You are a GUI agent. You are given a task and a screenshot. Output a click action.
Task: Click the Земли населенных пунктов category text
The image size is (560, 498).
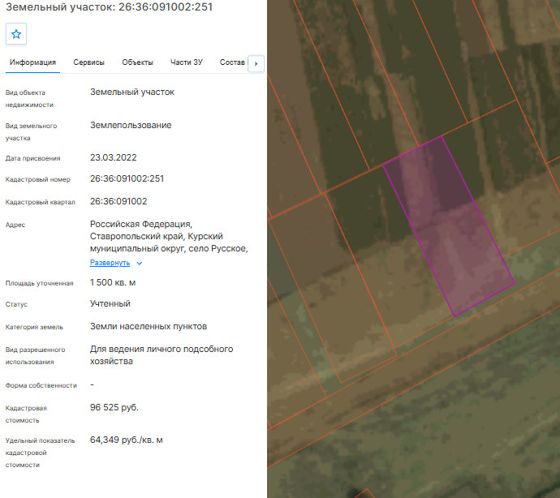point(149,326)
